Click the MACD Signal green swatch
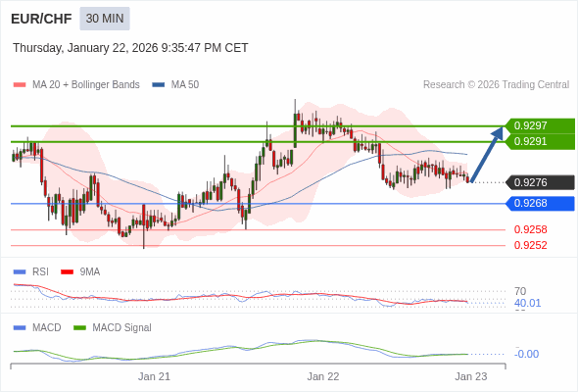The image size is (578, 392). point(79,328)
